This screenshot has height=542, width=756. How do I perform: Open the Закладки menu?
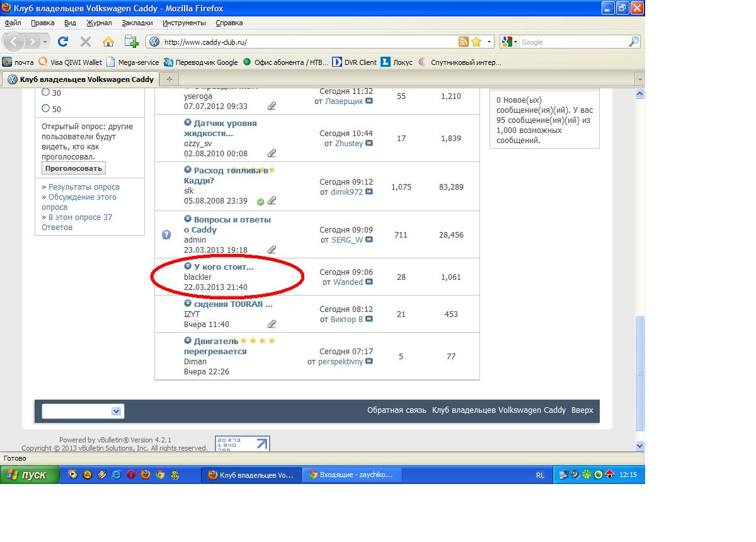click(x=137, y=23)
